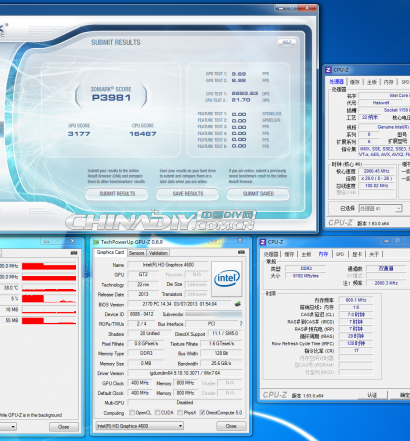Minimize the 3DMark window
Viewport: 410px width, 441px height.
point(281,7)
